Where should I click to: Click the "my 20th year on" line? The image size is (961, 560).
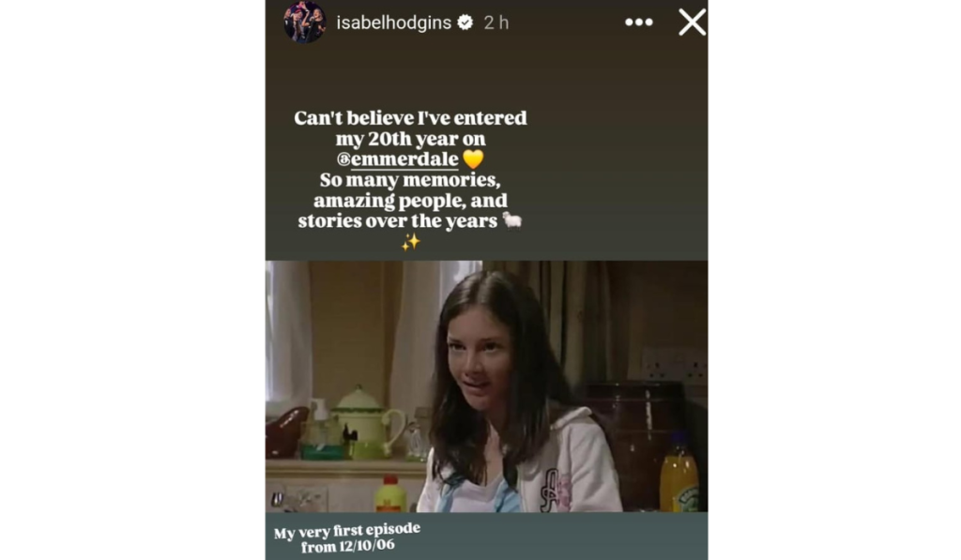[x=410, y=139]
